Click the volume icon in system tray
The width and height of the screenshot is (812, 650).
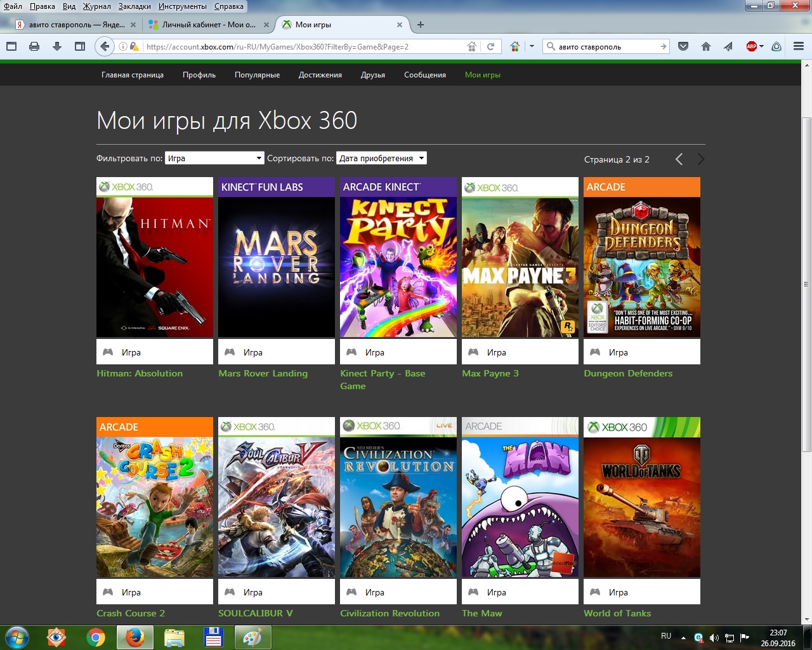click(x=714, y=638)
